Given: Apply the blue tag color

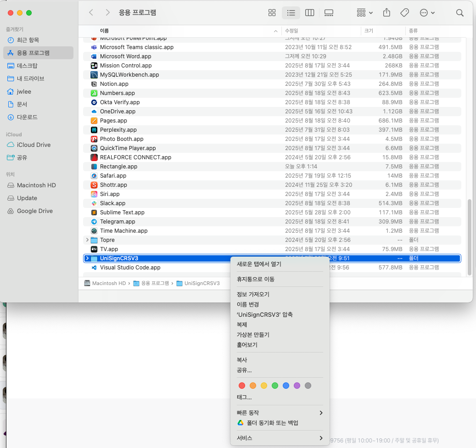Looking at the screenshot, I should 286,386.
